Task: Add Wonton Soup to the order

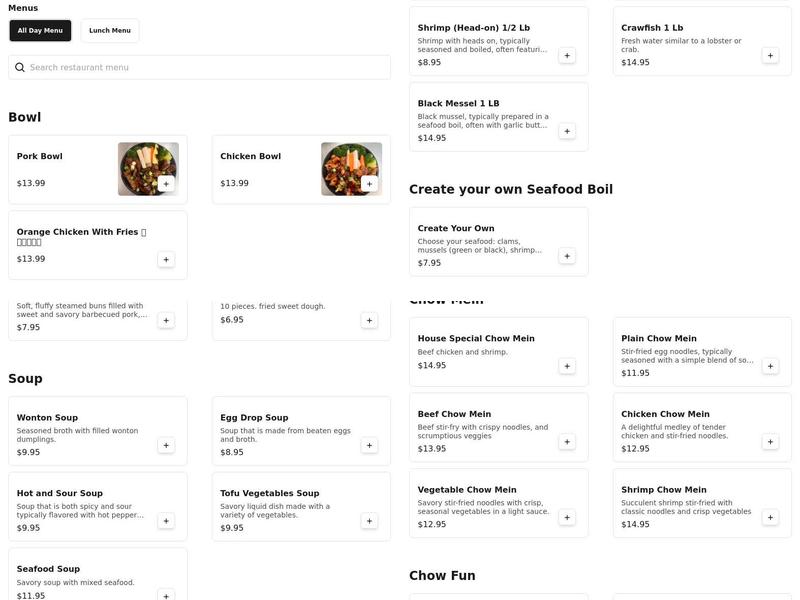Action: tap(165, 446)
